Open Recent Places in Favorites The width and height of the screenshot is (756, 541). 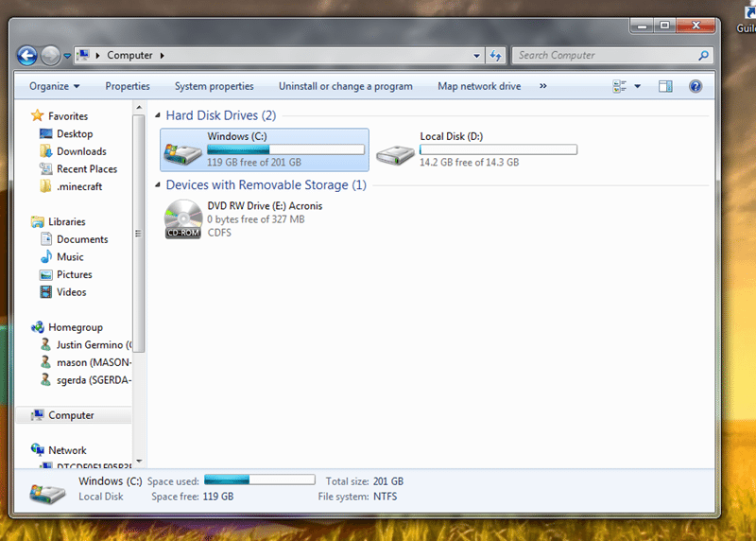[x=87, y=169]
